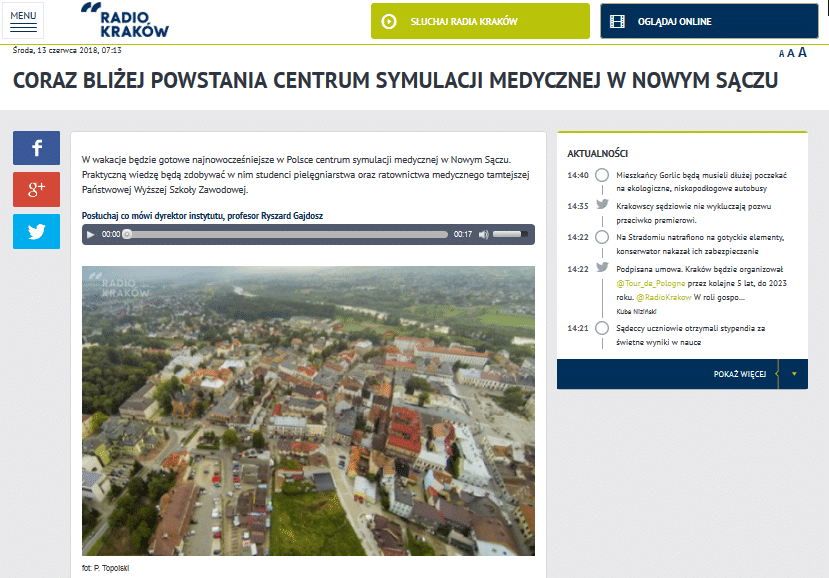Click the 14:40 timeline circle marker
The height and width of the screenshot is (578, 829).
[x=602, y=175]
